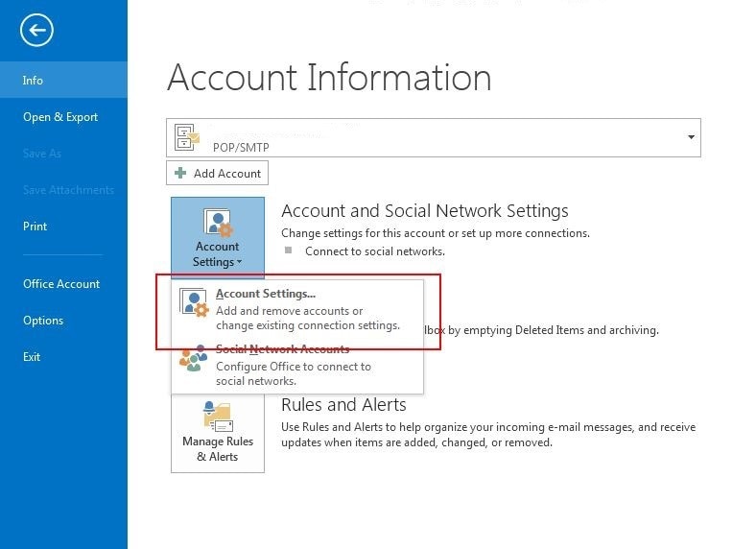Viewport: 756px width, 549px height.
Task: Click the POP/SMTP label text
Action: point(241,148)
